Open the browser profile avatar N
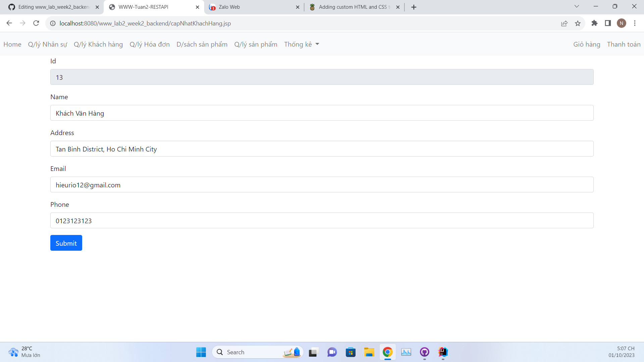The width and height of the screenshot is (644, 362). tap(622, 23)
